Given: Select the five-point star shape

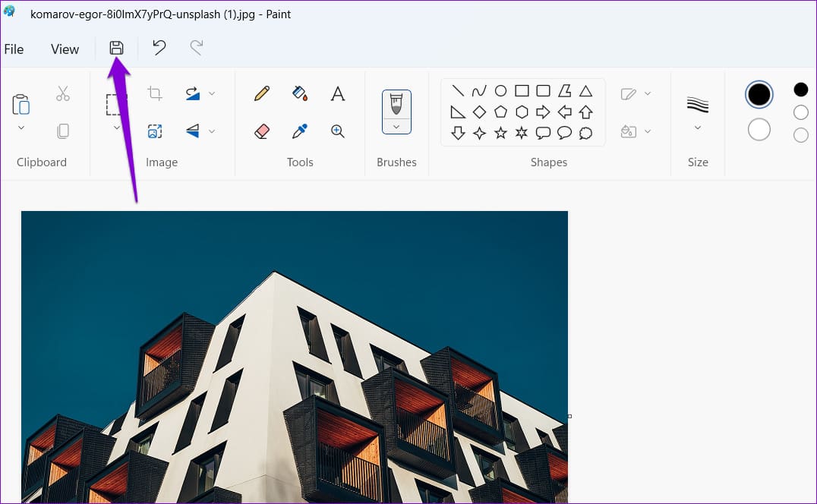Looking at the screenshot, I should click(500, 134).
